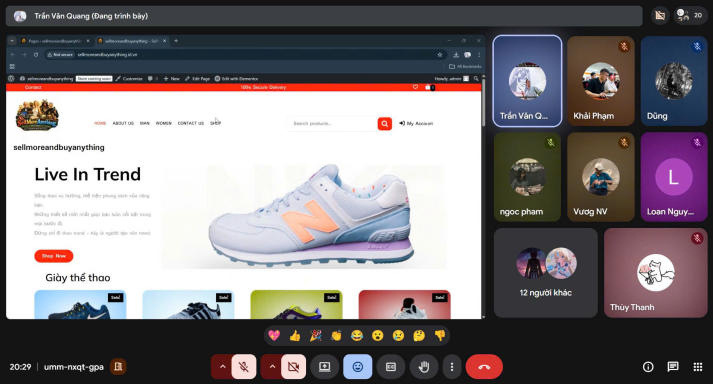Send the laughing face reaction
713x384 pixels.
[x=357, y=336]
